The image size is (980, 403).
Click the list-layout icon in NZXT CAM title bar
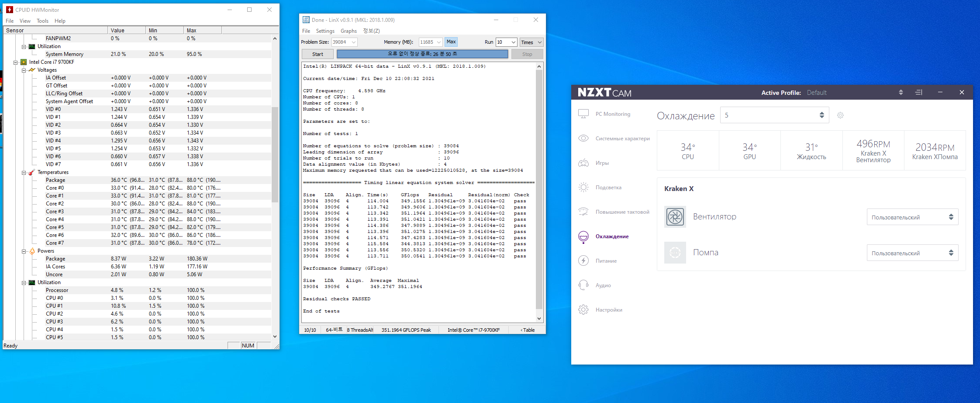[x=919, y=92]
